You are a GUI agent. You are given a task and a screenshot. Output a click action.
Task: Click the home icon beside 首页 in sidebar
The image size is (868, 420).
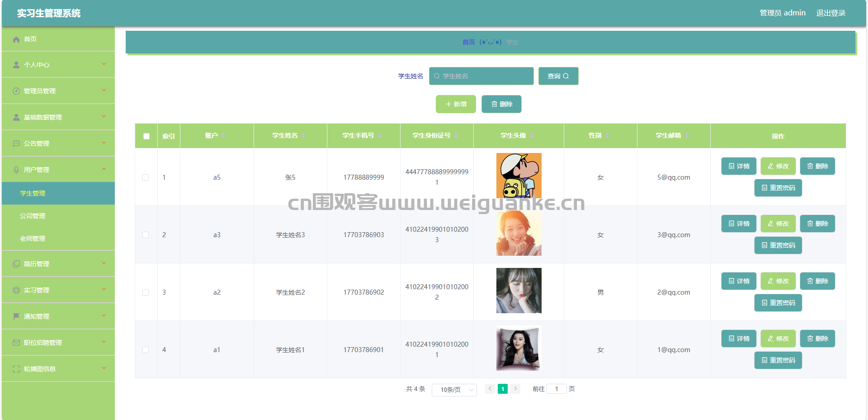pyautogui.click(x=16, y=39)
